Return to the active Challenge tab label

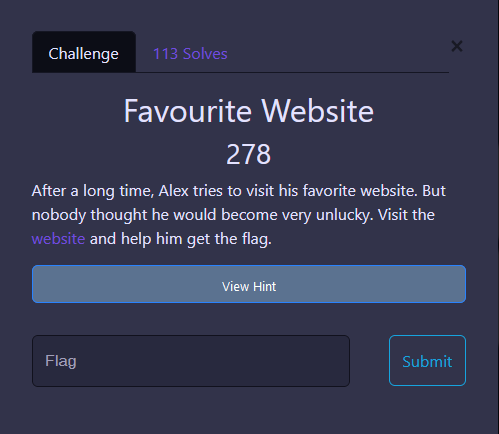click(84, 54)
